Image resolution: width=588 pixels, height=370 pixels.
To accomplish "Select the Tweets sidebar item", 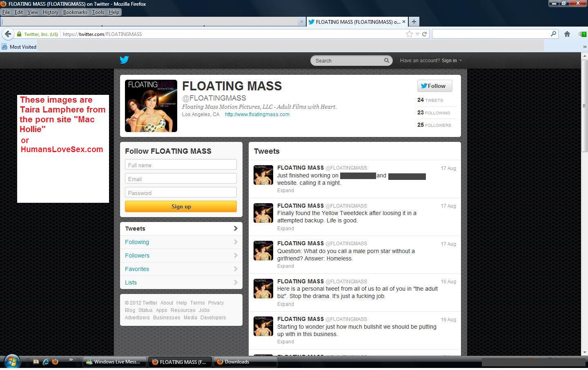I will [181, 229].
